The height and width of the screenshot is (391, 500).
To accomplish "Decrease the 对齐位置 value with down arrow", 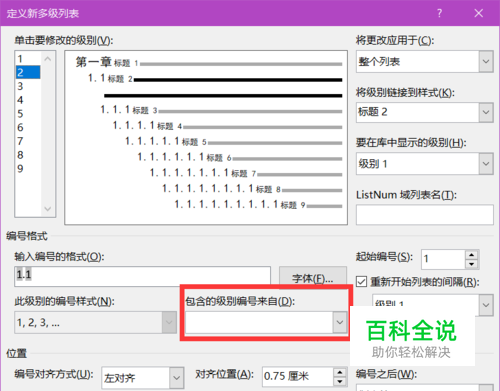I will tap(339, 382).
